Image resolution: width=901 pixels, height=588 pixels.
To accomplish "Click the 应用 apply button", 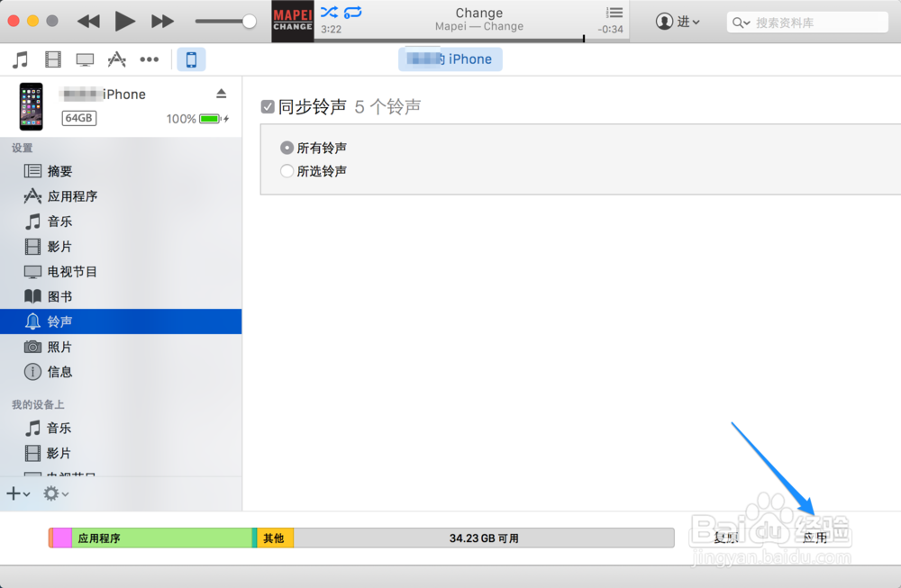I will coord(815,538).
